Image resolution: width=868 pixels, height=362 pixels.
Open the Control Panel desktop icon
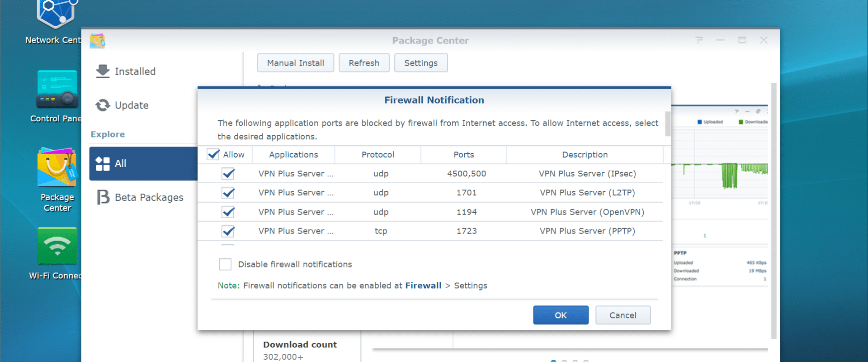tap(57, 89)
